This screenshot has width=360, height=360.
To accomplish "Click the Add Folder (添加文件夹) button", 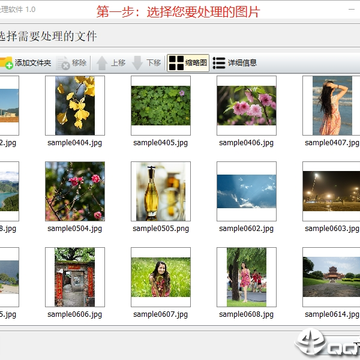I will tap(25, 63).
